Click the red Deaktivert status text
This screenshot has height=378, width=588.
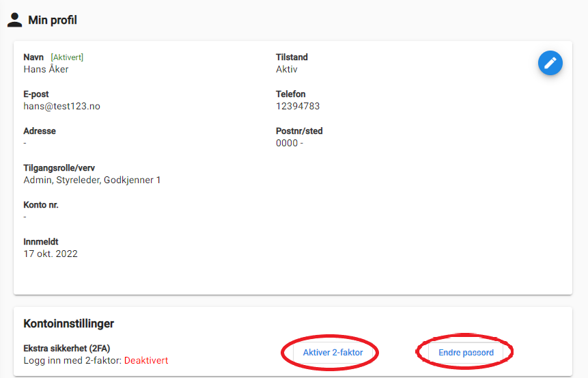[146, 360]
